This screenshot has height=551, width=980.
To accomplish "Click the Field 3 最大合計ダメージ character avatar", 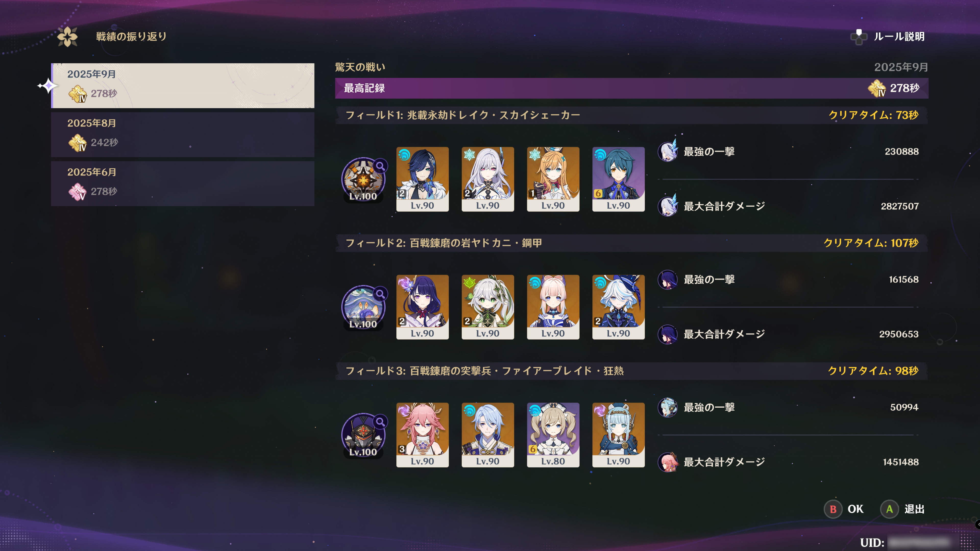I will [x=668, y=462].
